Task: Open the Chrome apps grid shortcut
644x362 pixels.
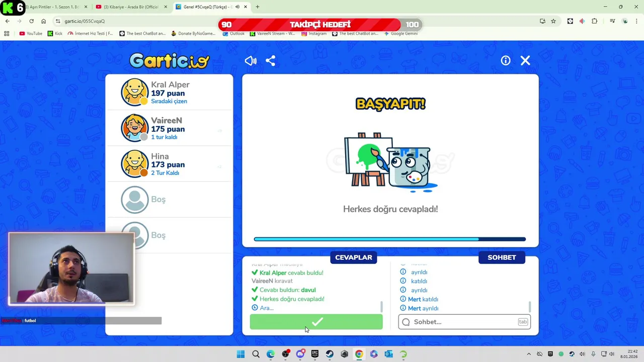Action: [x=7, y=34]
